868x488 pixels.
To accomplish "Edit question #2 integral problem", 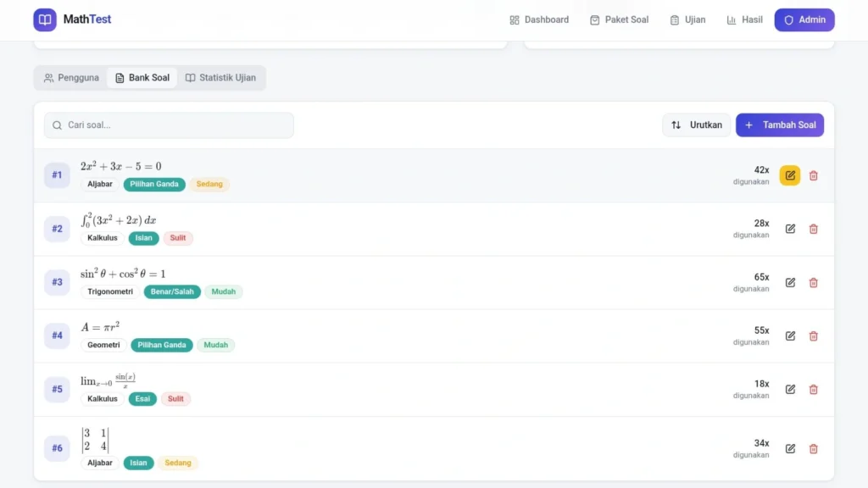I will pos(790,229).
